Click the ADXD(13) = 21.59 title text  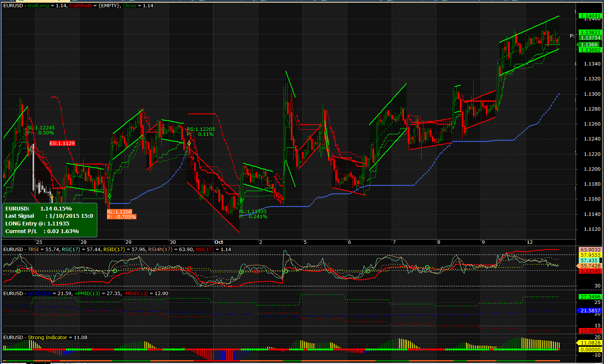pyautogui.click(x=50, y=294)
